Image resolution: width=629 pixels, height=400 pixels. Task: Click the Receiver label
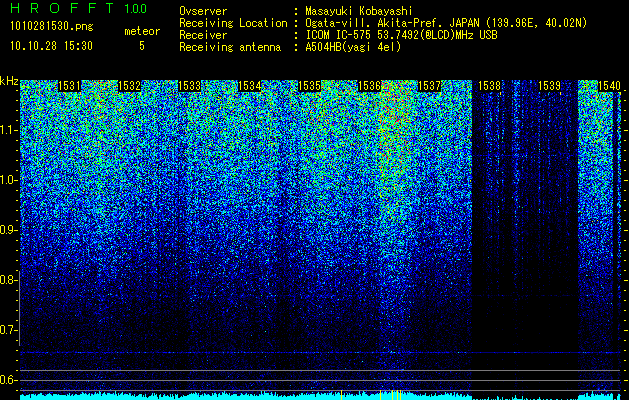(203, 35)
